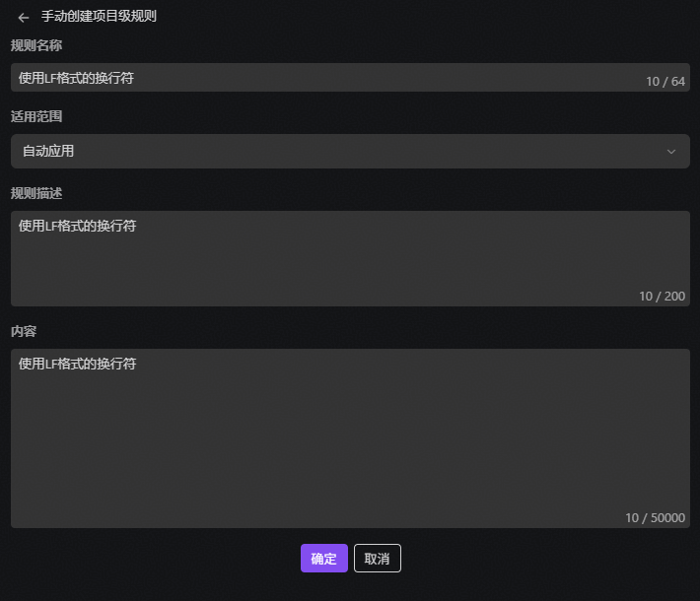Open the 自动应用 scope dropdown
This screenshot has height=601, width=700.
coord(350,152)
